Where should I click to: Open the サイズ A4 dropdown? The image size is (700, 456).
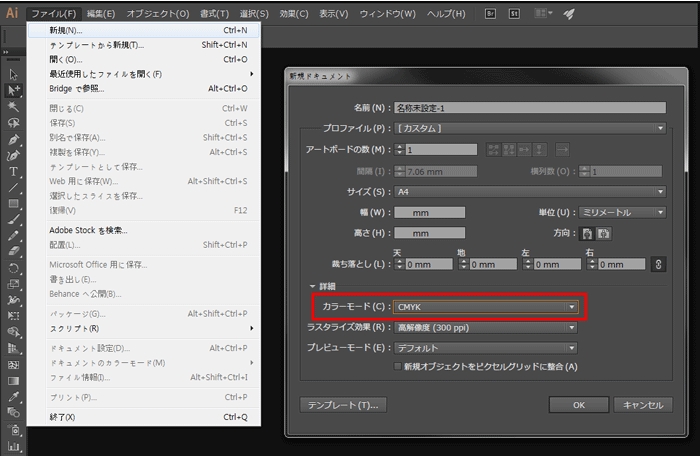tap(530, 192)
